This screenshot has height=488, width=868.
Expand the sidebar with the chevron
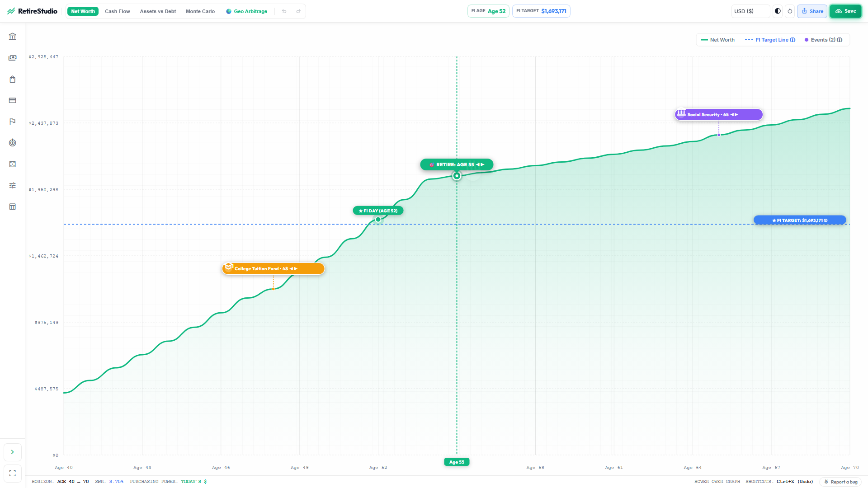click(13, 452)
